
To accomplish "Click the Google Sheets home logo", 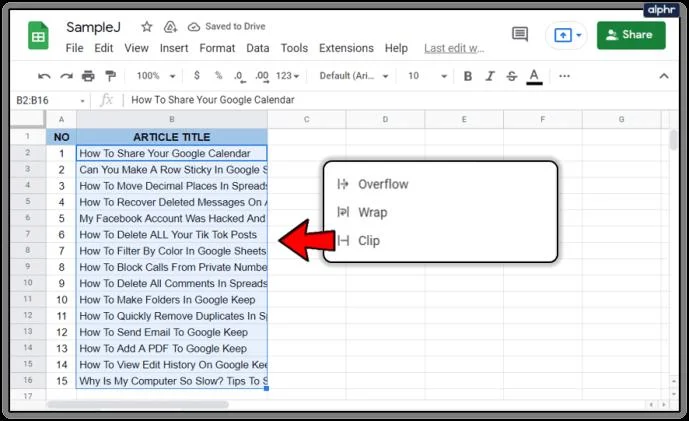I will click(38, 36).
